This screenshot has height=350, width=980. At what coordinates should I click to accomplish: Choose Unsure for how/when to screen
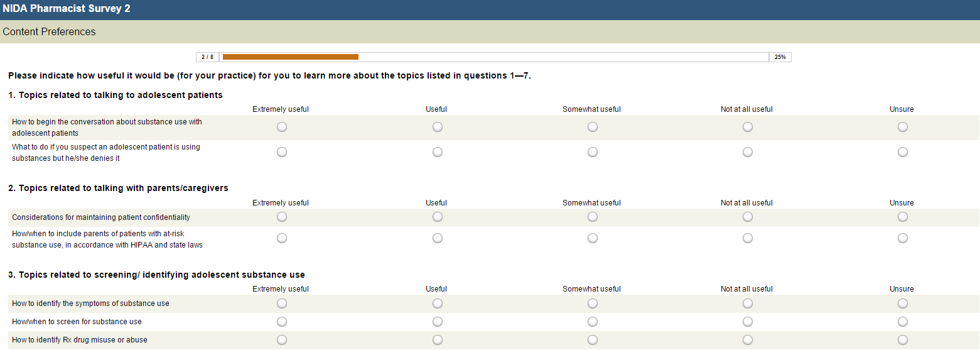(903, 322)
